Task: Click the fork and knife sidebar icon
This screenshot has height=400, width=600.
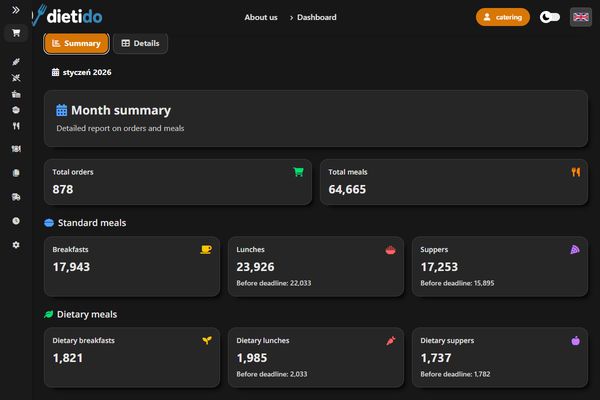Action: coord(15,126)
